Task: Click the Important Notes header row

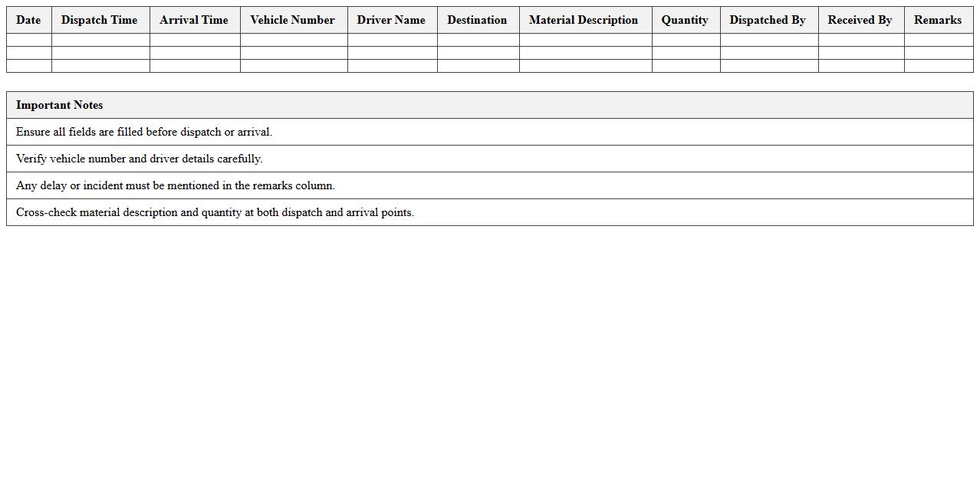Action: [x=489, y=105]
